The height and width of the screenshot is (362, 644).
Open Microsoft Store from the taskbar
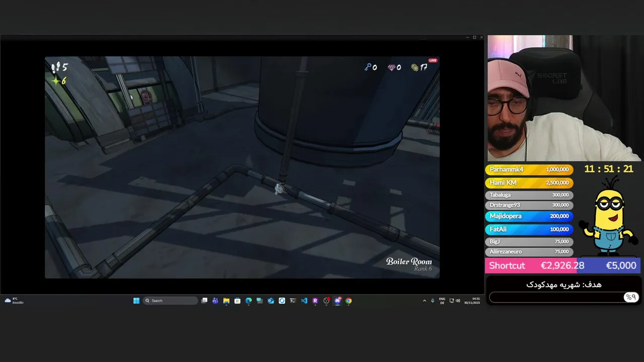coord(237,301)
